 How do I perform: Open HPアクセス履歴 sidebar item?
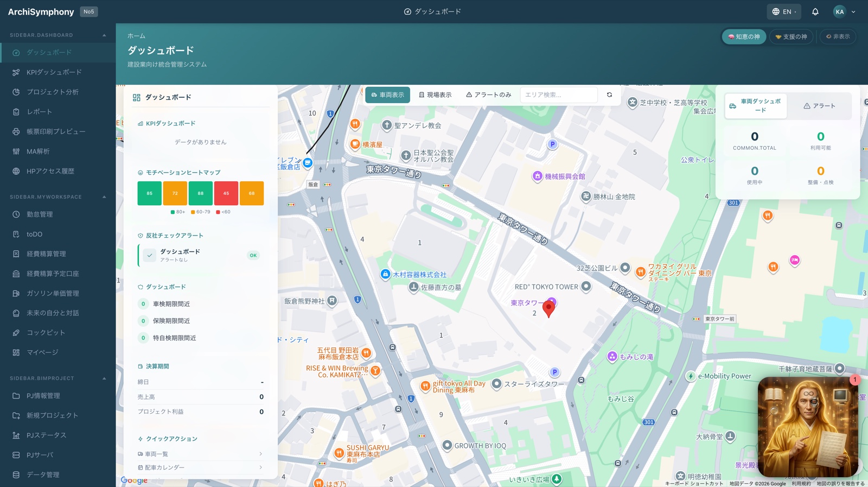click(x=58, y=171)
